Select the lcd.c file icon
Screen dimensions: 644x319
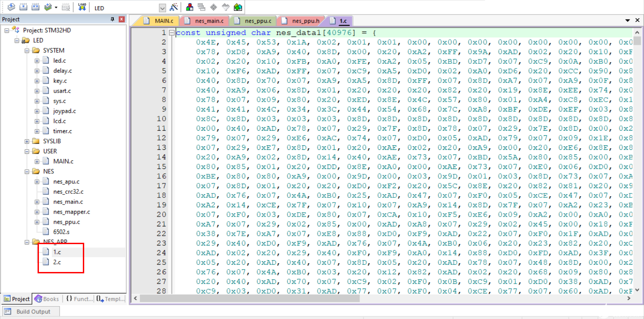click(x=46, y=121)
